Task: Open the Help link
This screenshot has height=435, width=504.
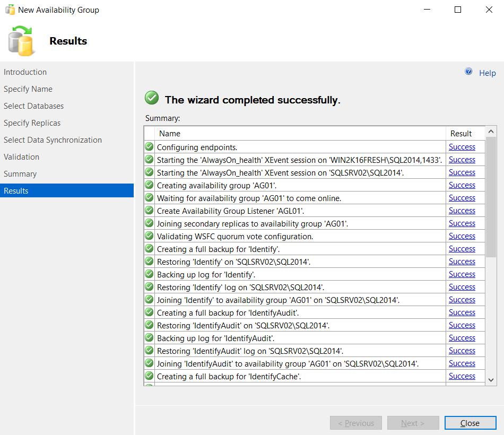Action: (x=487, y=73)
